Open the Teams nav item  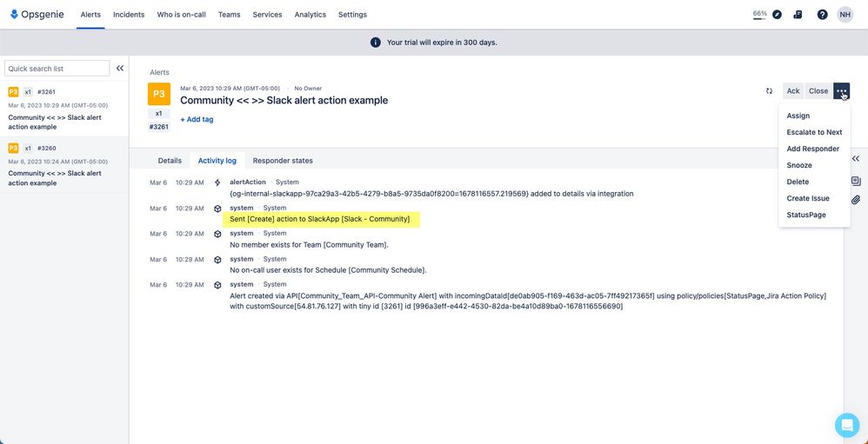coord(230,15)
